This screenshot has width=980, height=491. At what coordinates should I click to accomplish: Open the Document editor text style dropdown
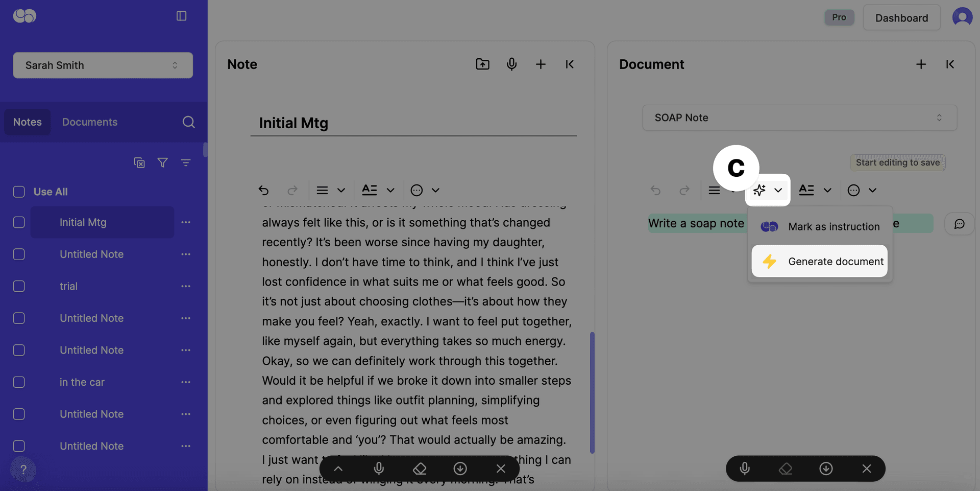coord(815,190)
